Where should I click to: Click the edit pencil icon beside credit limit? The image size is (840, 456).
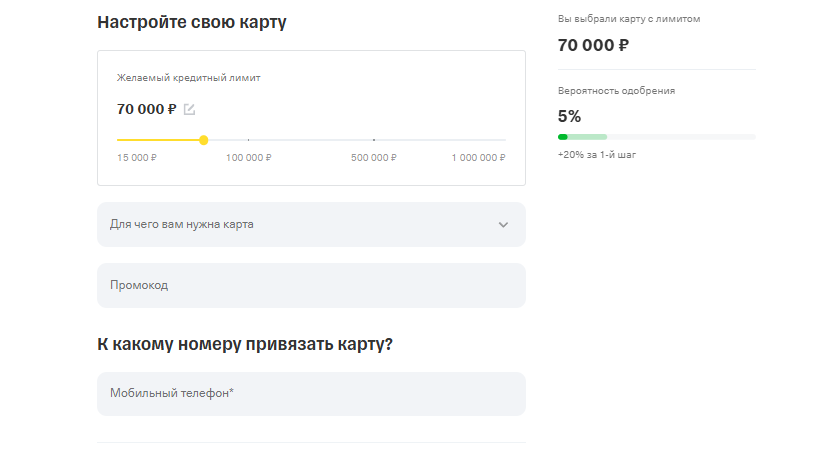[x=190, y=109]
